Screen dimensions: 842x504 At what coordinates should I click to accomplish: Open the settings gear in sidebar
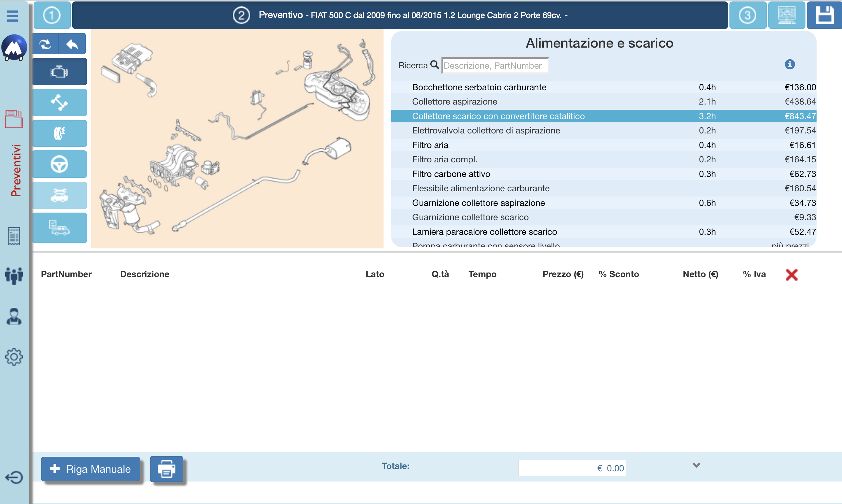(14, 357)
